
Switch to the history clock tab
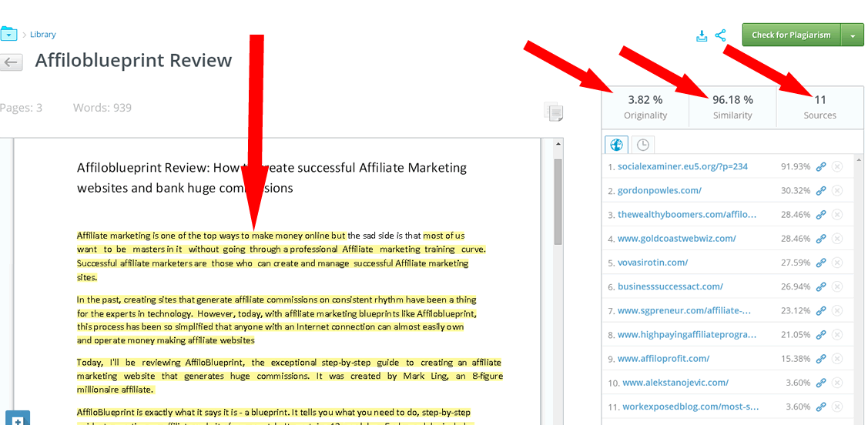[x=642, y=145]
